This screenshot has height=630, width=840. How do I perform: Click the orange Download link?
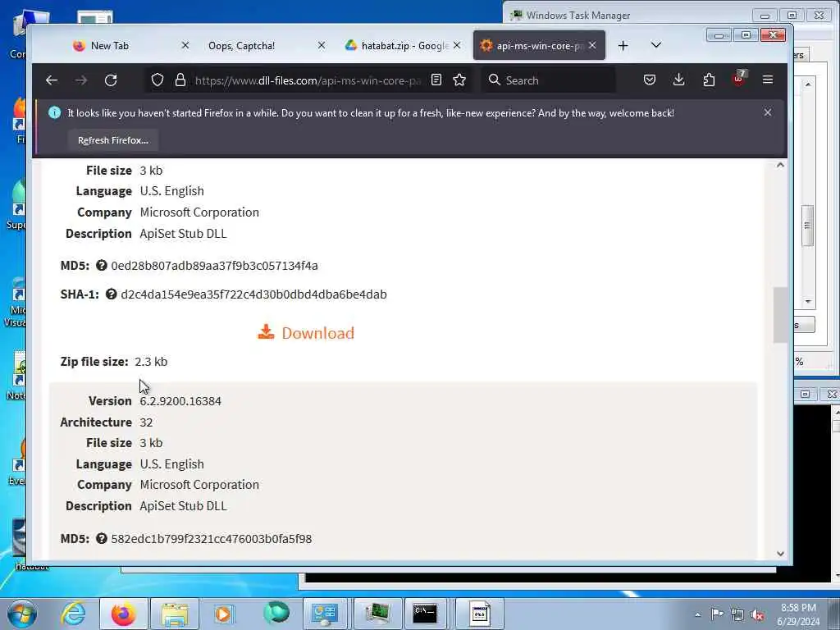click(x=306, y=333)
